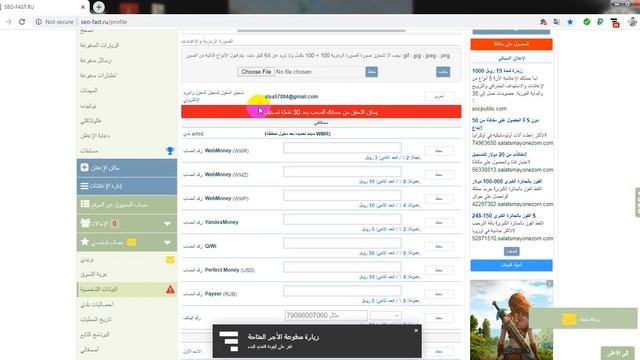Click the warrior game advertisement image
Image resolution: width=640 pixels, height=360 pixels.
511,320
